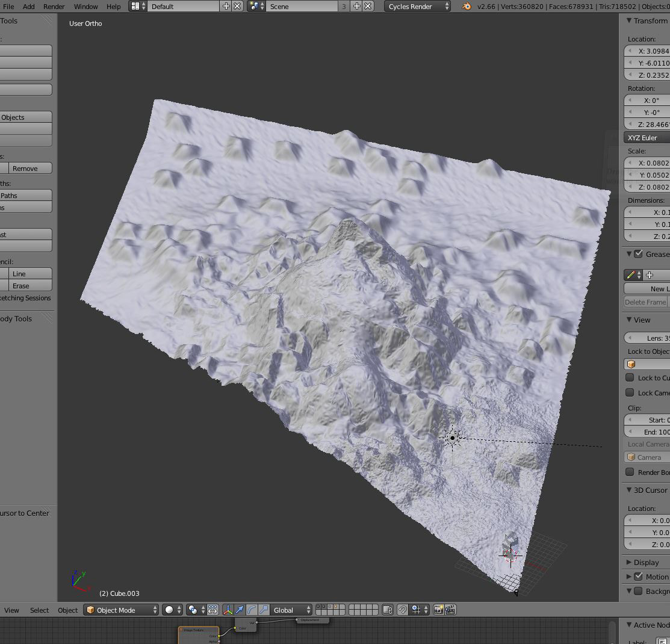Delete the Default screen layout using the X
The height and width of the screenshot is (644, 670).
pyautogui.click(x=237, y=7)
